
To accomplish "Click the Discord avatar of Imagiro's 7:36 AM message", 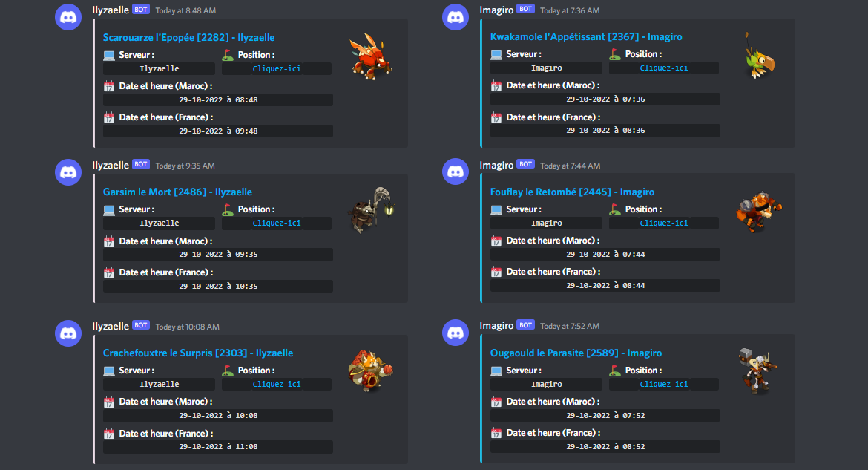I will pos(456,17).
